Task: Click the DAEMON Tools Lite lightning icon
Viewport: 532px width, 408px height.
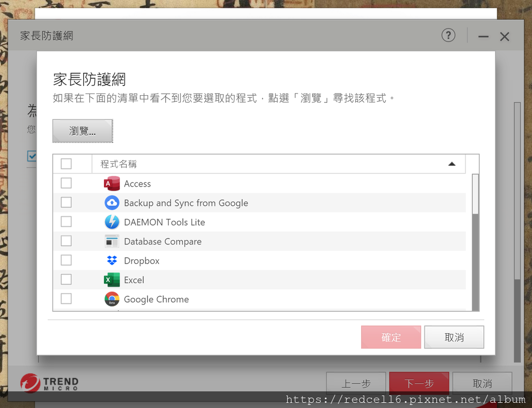Action: coord(112,222)
